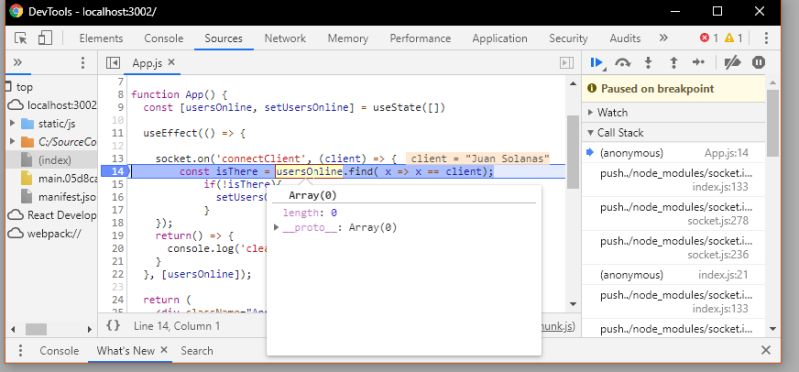
Task: Deactivate breakpoints toggle
Action: 732,63
